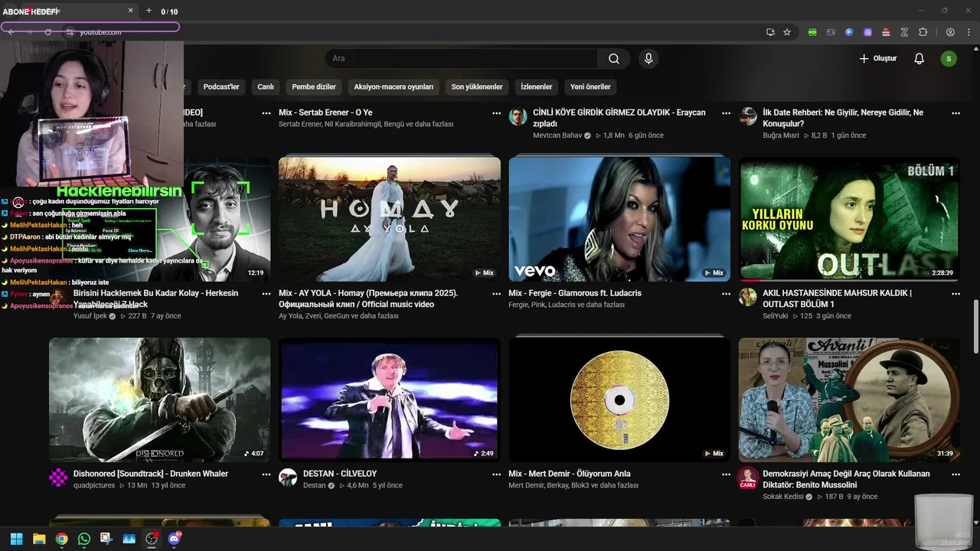Open more options for Dishonored Drunken Whaler
Image resolution: width=980 pixels, height=551 pixels.
tap(266, 474)
